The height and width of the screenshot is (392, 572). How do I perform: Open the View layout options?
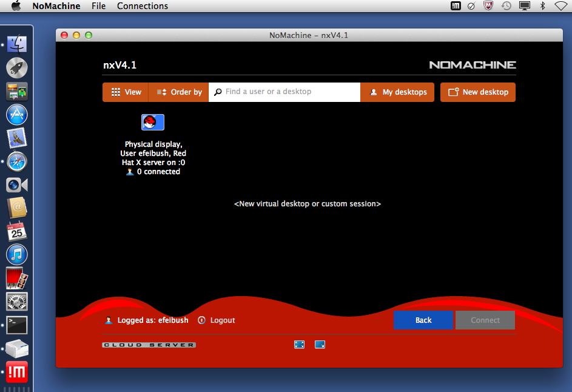(126, 92)
